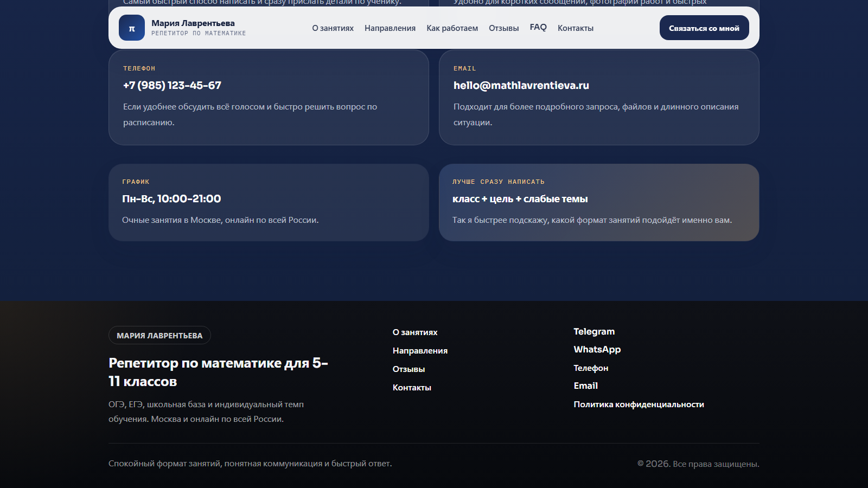Click the ТЕЛЕФОН card label

(x=139, y=68)
